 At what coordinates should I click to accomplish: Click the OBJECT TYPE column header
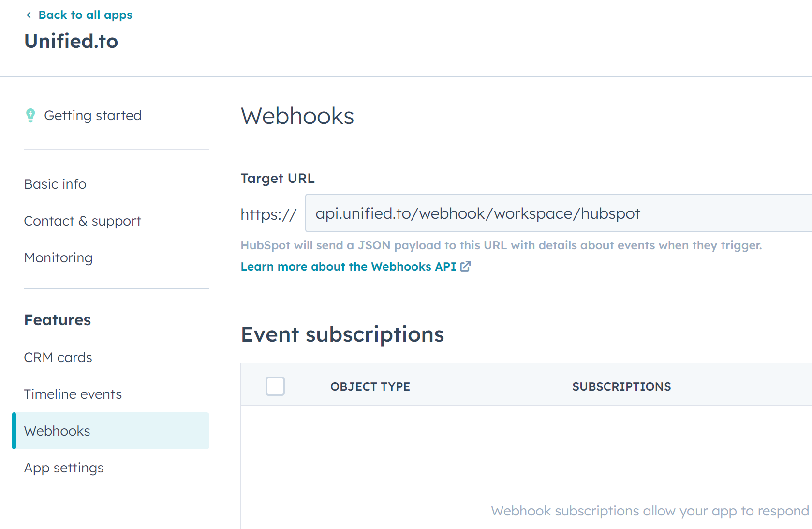click(370, 387)
